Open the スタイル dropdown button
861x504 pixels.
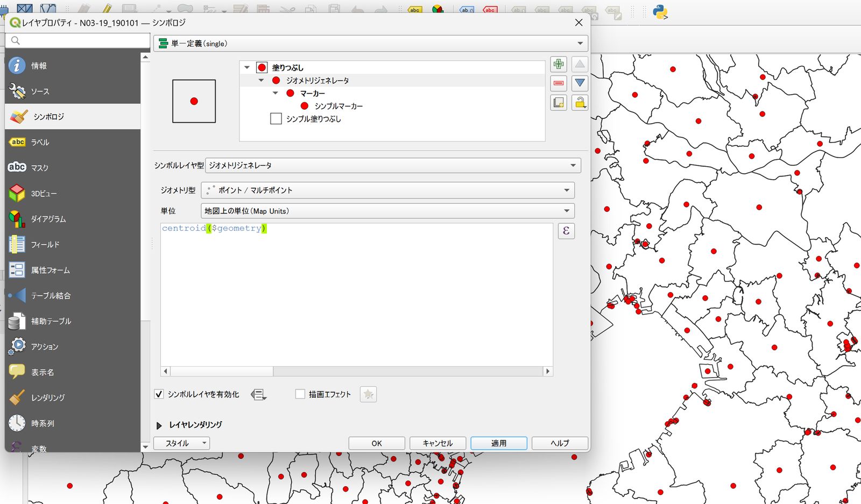tap(181, 443)
